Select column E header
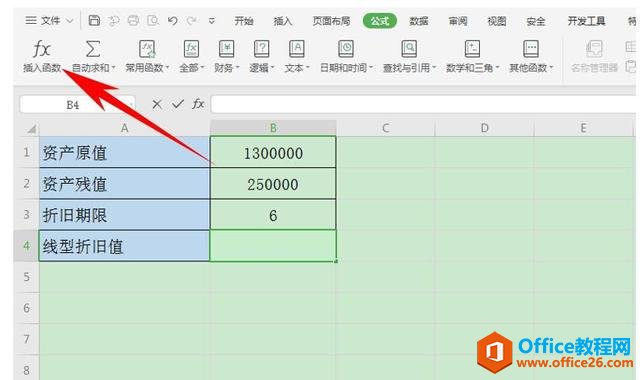Viewport: 640px width, 380px height. point(584,128)
